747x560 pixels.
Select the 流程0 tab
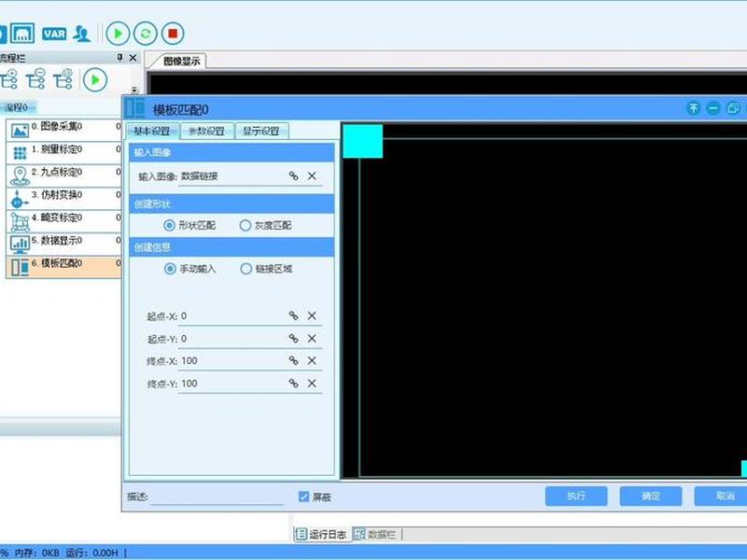pyautogui.click(x=17, y=107)
